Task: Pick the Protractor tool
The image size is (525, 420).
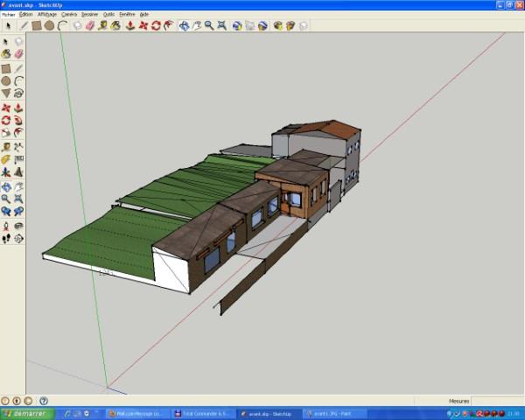Action: (x=6, y=160)
